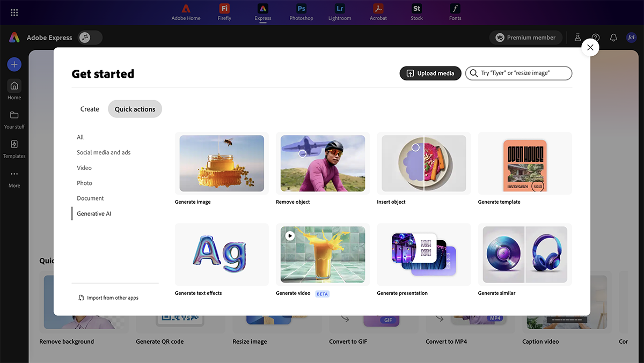This screenshot has height=363, width=644.
Task: Open the apps grid launcher icon
Action: pyautogui.click(x=14, y=12)
